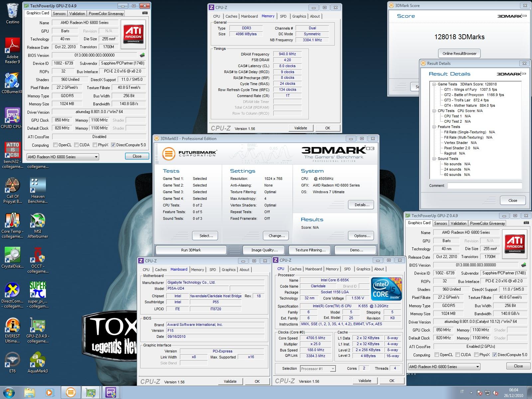Open CrystalDisk desktop shortcut
The image size is (532, 399).
click(12, 258)
